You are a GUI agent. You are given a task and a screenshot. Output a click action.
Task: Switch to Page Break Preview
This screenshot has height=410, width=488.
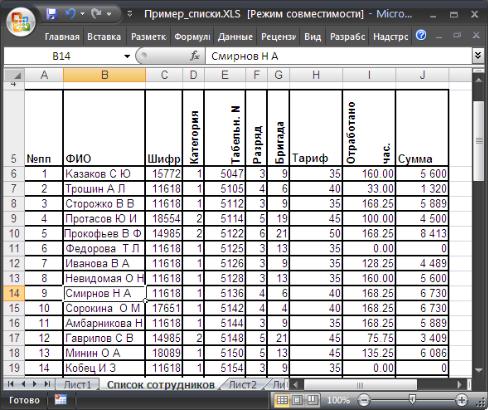pyautogui.click(x=312, y=400)
